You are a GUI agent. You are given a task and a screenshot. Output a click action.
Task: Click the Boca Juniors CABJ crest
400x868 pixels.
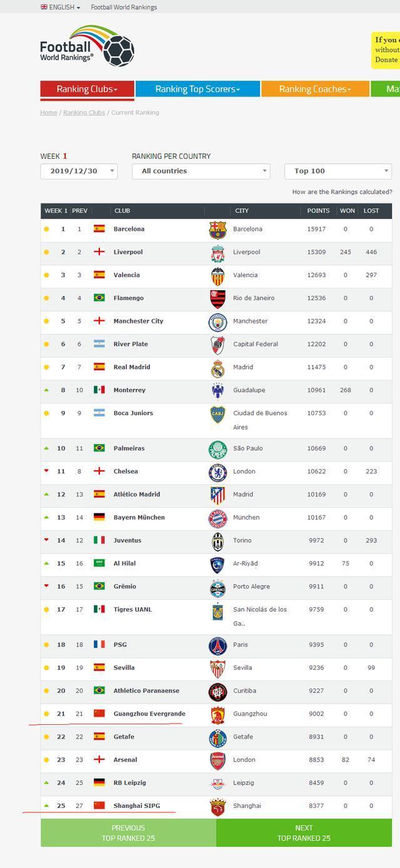pos(217,414)
